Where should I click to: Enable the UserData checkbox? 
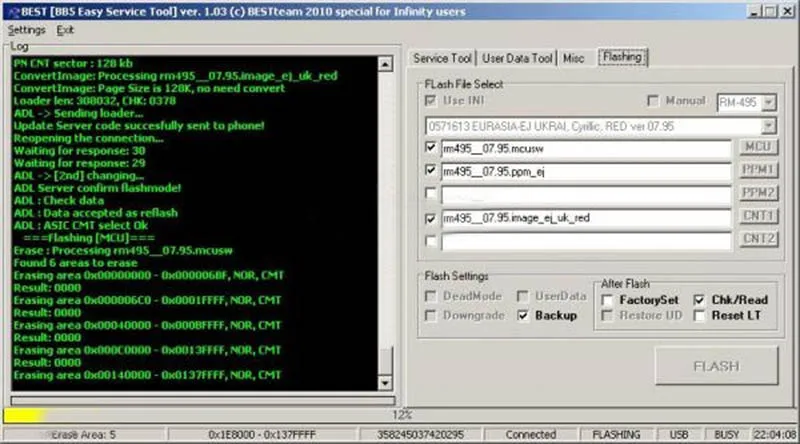[x=523, y=296]
